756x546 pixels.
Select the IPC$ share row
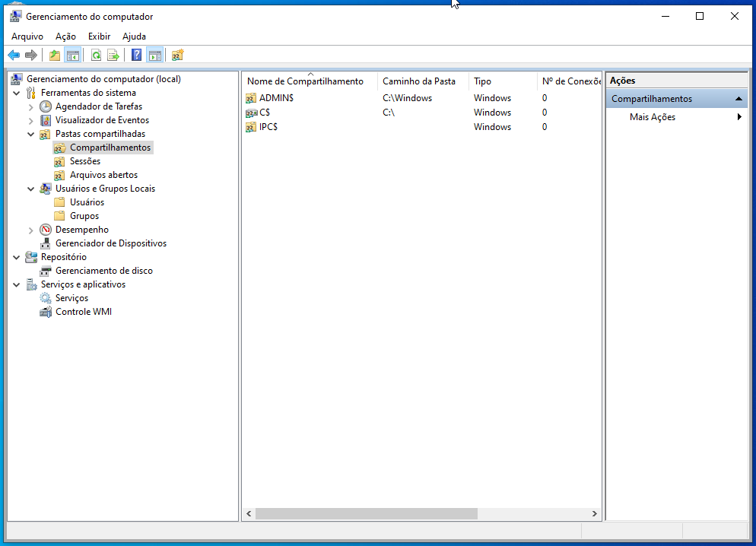422,127
